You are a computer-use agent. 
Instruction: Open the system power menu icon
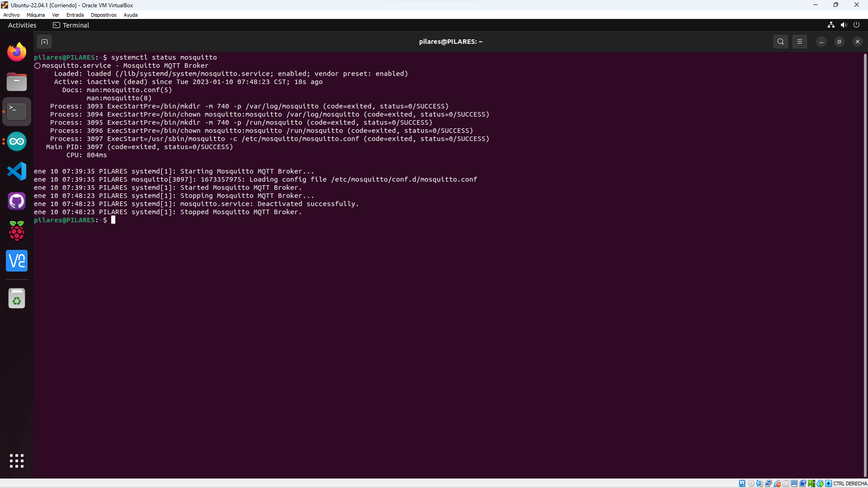[856, 25]
